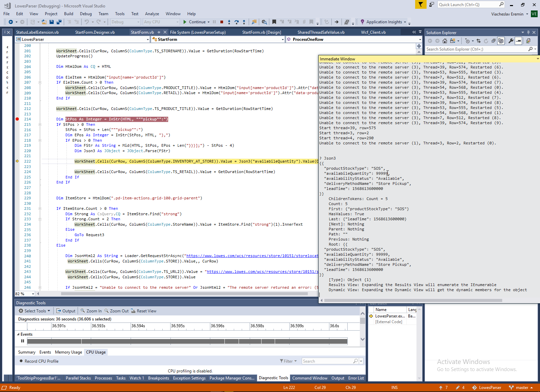Click the Search Solution Explorer field
The width and height of the screenshot is (540, 392).
tap(481, 49)
